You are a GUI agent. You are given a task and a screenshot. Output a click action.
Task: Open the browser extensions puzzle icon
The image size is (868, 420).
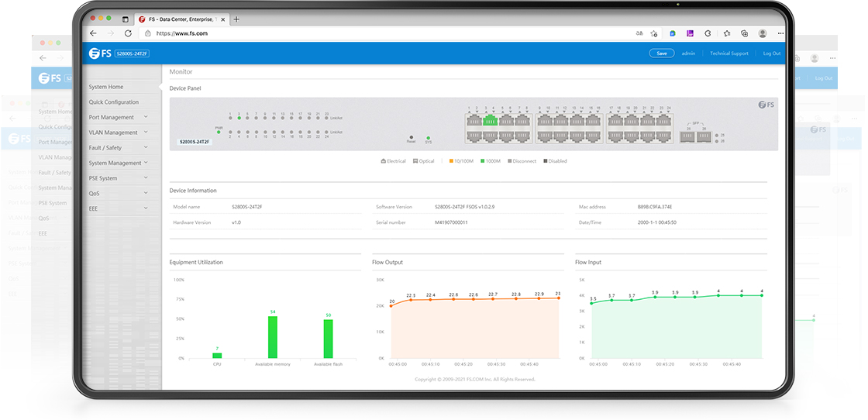pyautogui.click(x=708, y=33)
